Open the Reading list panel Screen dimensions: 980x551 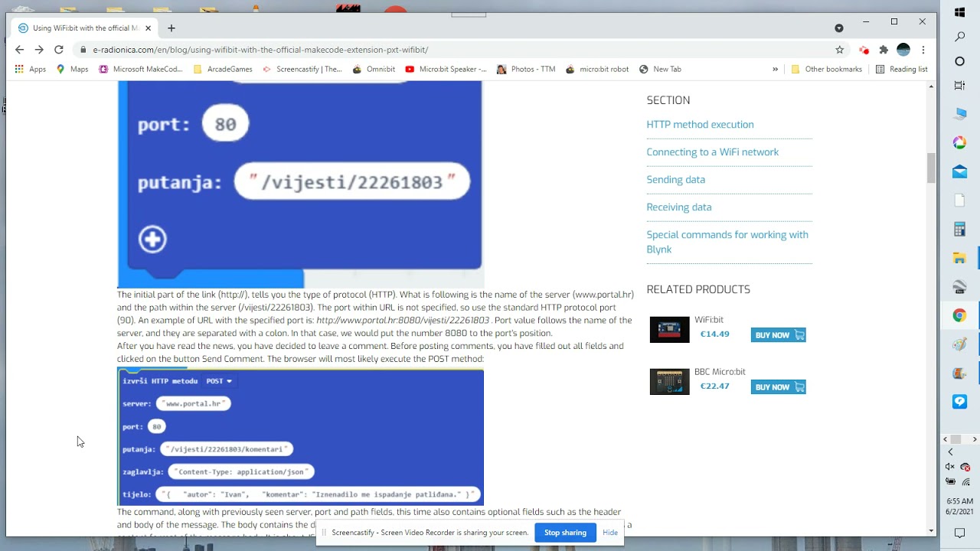tap(901, 69)
